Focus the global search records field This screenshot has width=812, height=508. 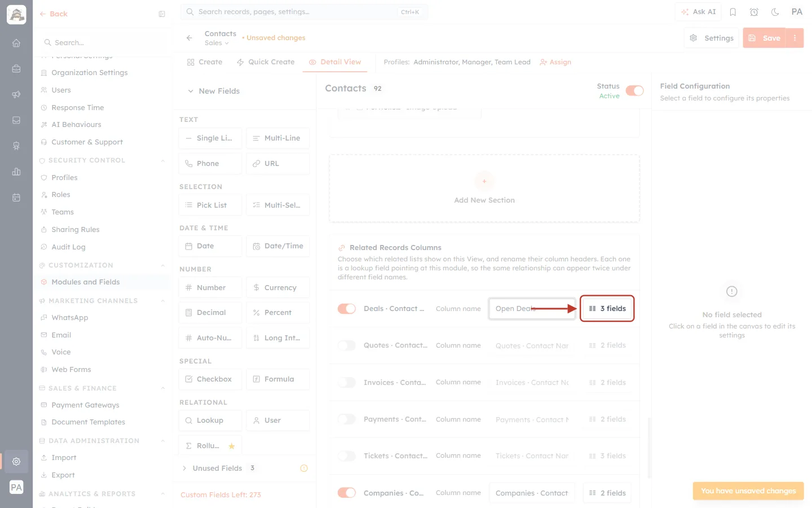pyautogui.click(x=304, y=12)
